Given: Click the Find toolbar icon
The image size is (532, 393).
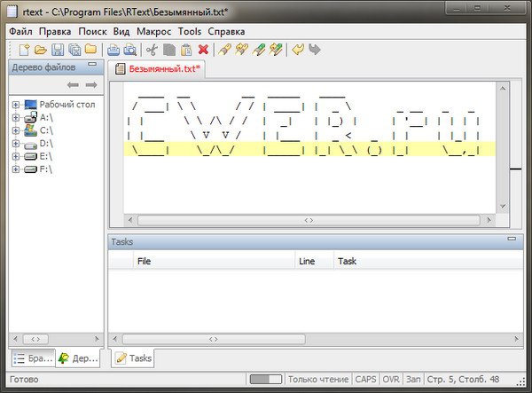Looking at the screenshot, I should pos(224,50).
